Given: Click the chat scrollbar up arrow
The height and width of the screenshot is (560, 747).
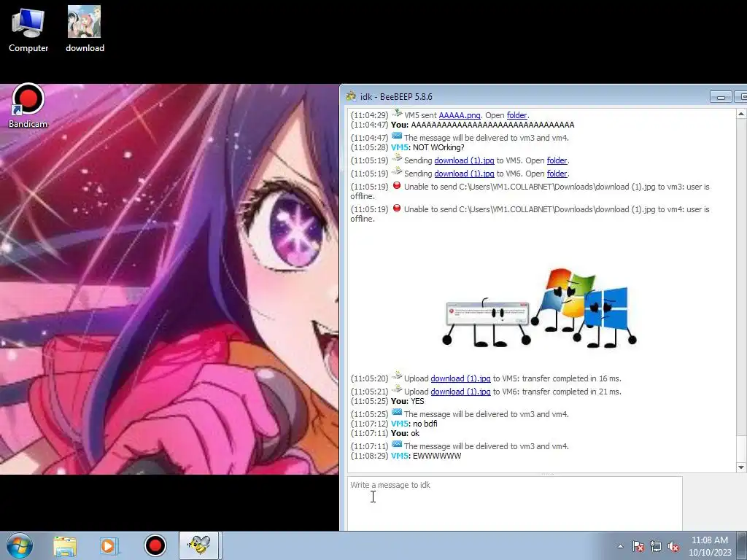Looking at the screenshot, I should click(741, 114).
